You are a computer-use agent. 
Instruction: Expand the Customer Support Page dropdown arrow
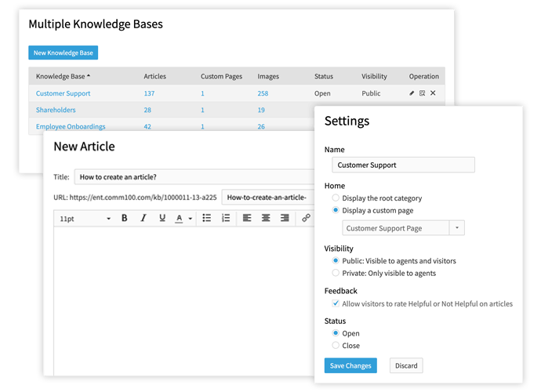457,227
